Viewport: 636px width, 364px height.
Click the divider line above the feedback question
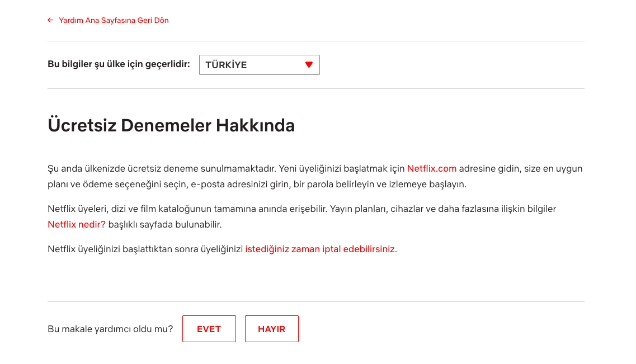click(x=315, y=302)
